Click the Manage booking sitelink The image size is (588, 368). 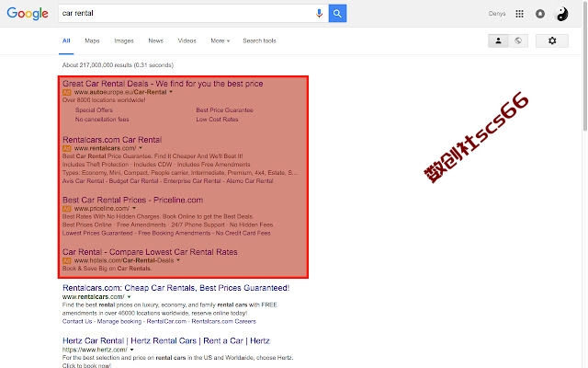coord(119,321)
